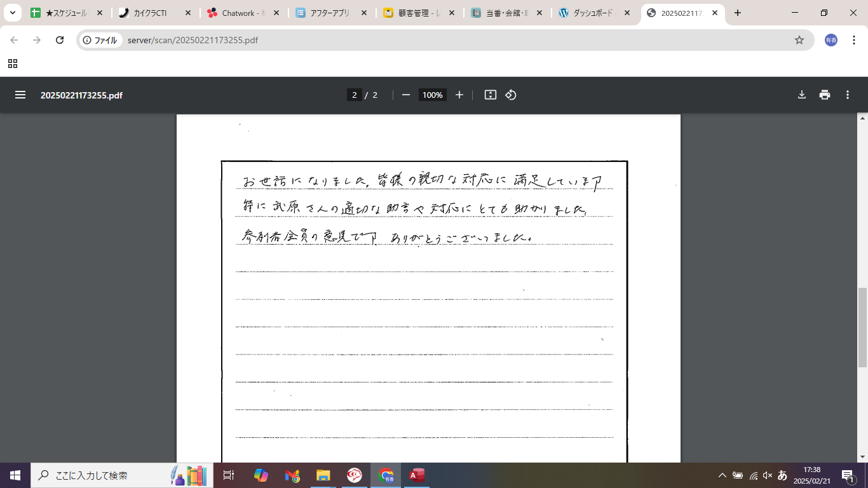Open the battery status icon

point(738,475)
